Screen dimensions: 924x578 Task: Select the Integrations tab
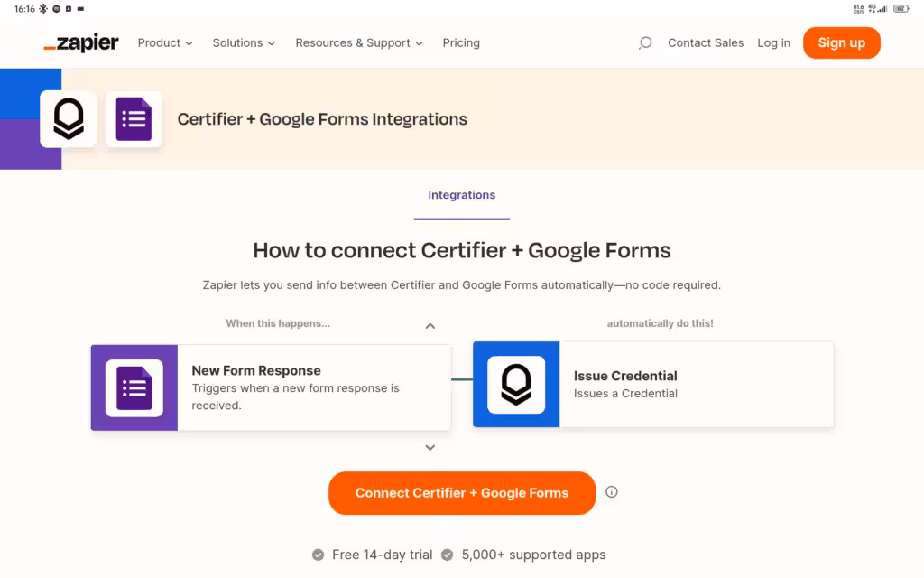(x=462, y=195)
